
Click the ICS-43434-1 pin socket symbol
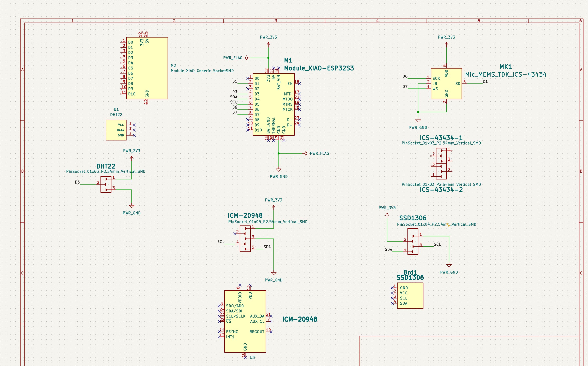441,156
